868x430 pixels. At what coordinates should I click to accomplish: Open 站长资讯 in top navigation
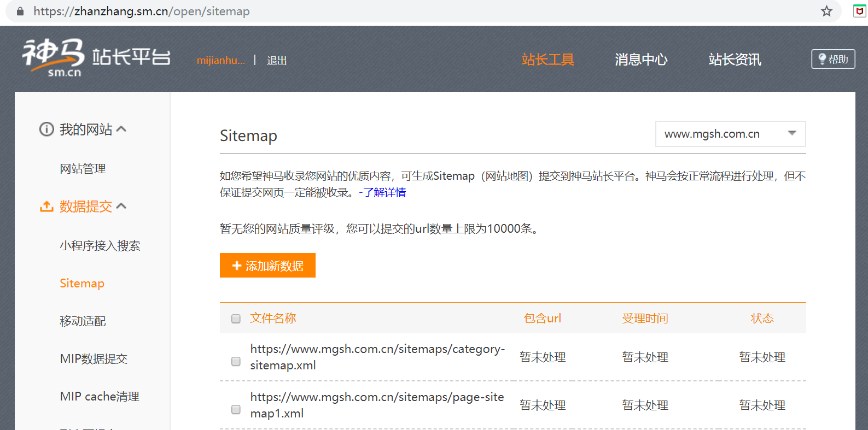pyautogui.click(x=735, y=60)
